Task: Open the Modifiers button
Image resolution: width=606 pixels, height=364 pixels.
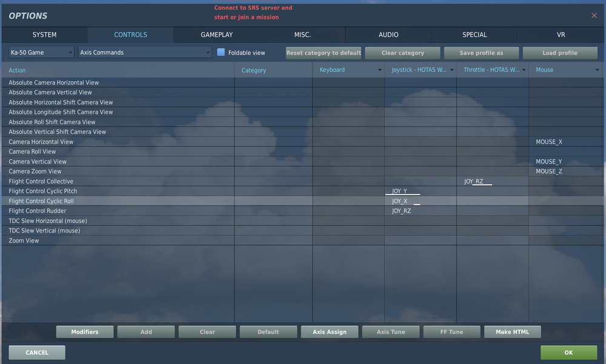Action: click(x=85, y=332)
